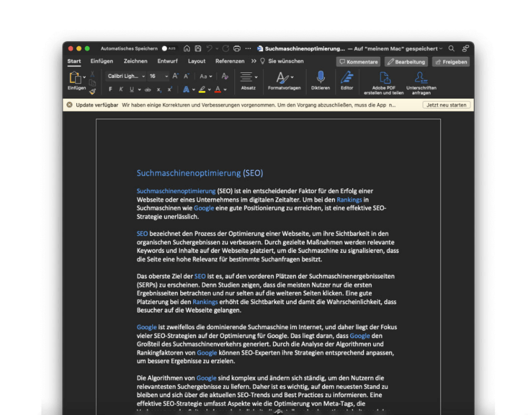Toggle bold formatting on selected text
The image size is (532, 415).
point(110,89)
